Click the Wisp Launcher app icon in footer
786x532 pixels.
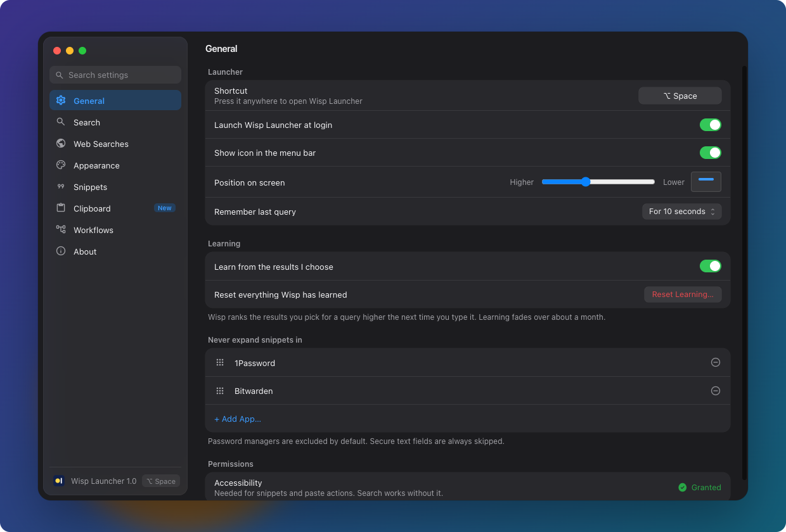[x=59, y=481]
